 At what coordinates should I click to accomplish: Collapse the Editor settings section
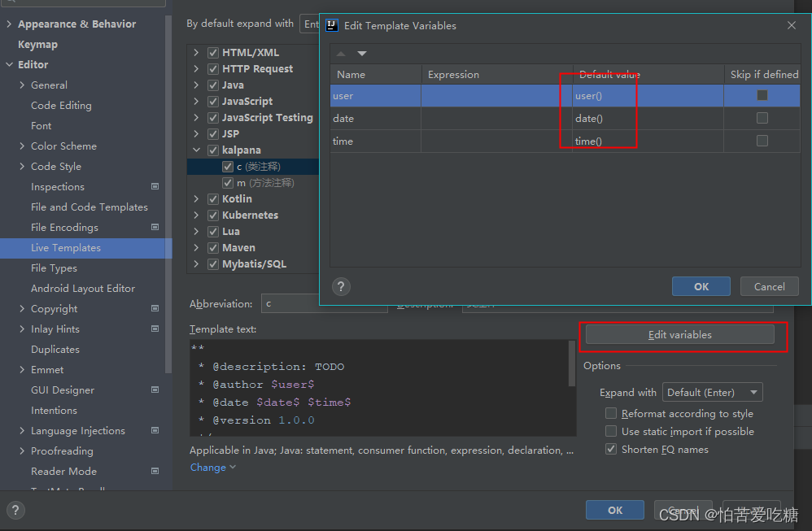pos(9,65)
